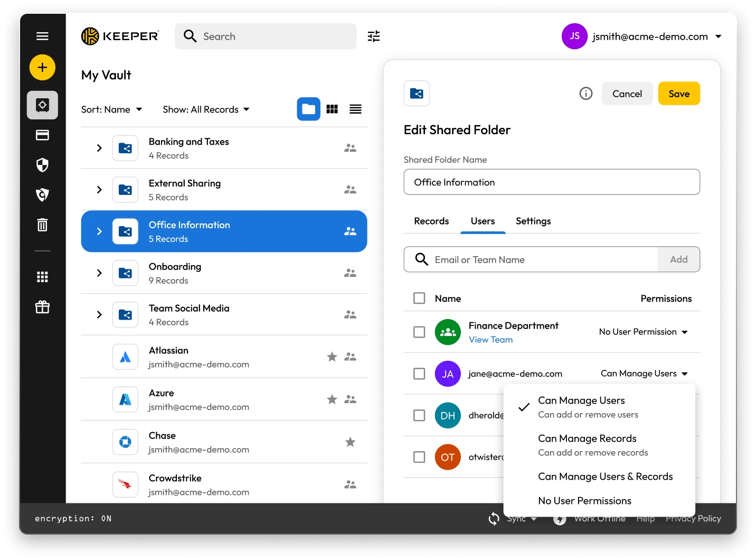Open the Sort: Name dropdown
Viewport: 756px width, 560px height.
pyautogui.click(x=111, y=109)
